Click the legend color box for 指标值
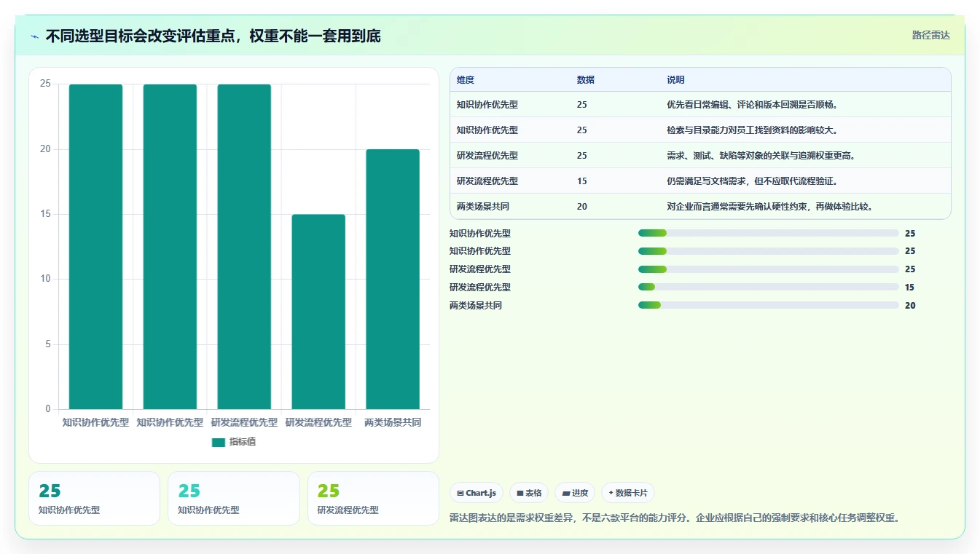Image resolution: width=980 pixels, height=554 pixels. point(219,443)
